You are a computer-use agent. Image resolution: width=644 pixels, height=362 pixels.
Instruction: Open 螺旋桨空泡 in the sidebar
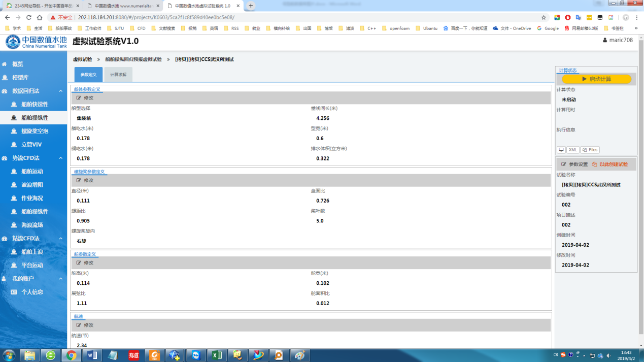coord(35,131)
